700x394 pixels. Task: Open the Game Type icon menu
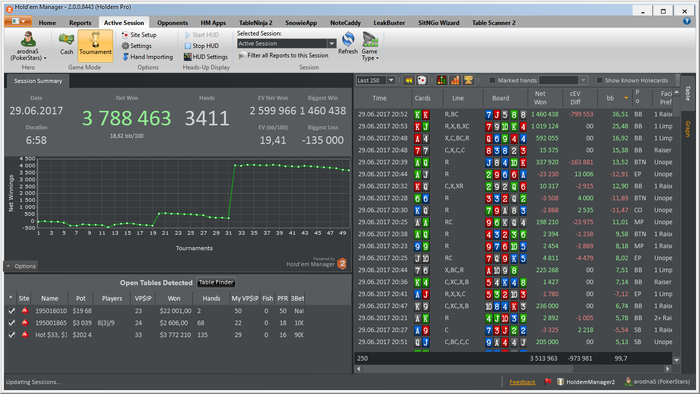click(370, 40)
